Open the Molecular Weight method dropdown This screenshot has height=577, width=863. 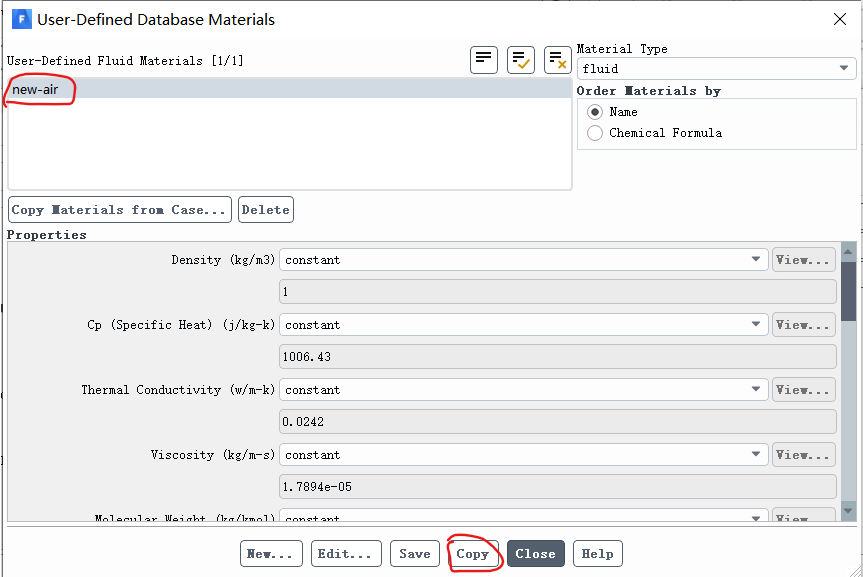point(523,515)
